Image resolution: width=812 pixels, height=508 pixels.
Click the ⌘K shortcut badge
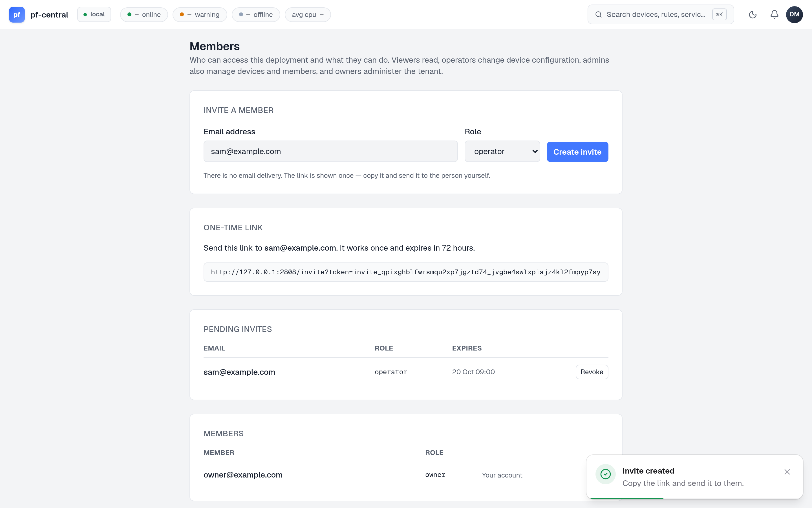click(x=720, y=14)
